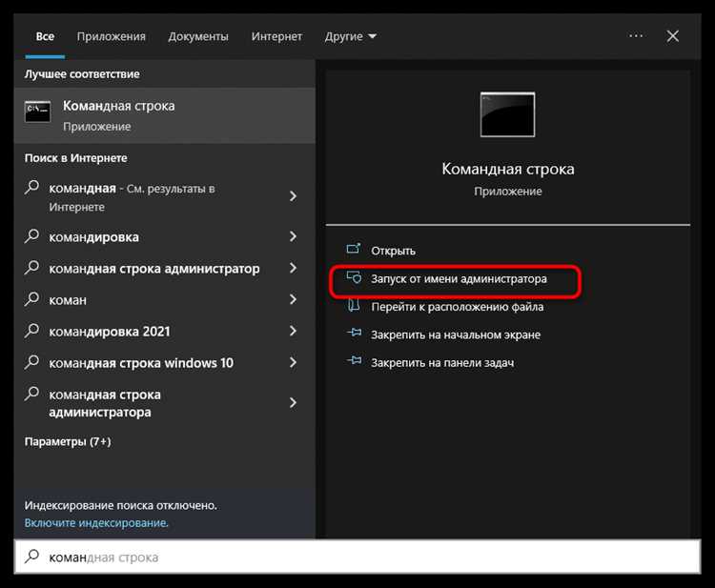Select the командировка suggestion text
The width and height of the screenshot is (715, 588).
pyautogui.click(x=94, y=237)
